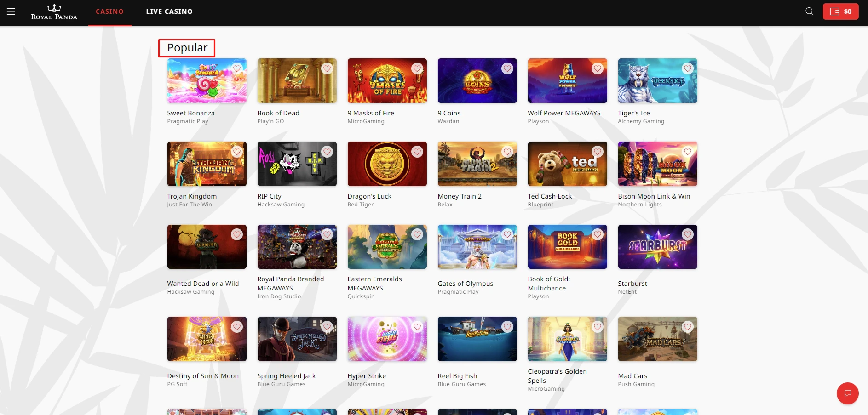The height and width of the screenshot is (415, 868).
Task: Heart Cleopatra's Golden Spells game
Action: point(598,327)
